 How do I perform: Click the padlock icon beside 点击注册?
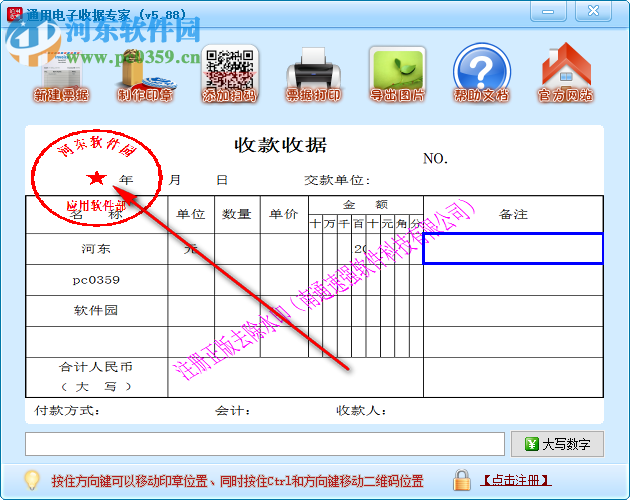[462, 480]
